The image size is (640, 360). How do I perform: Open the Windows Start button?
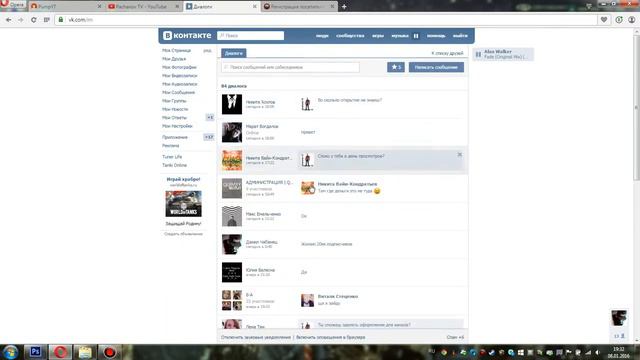(11, 352)
